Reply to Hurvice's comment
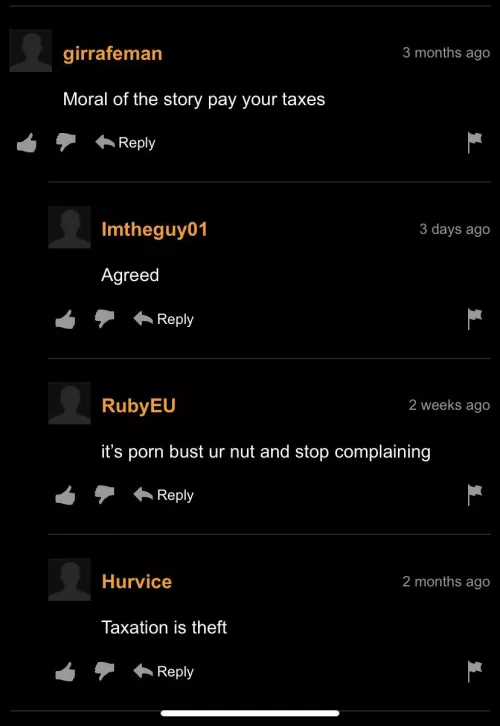Image resolution: width=500 pixels, height=726 pixels. (164, 671)
